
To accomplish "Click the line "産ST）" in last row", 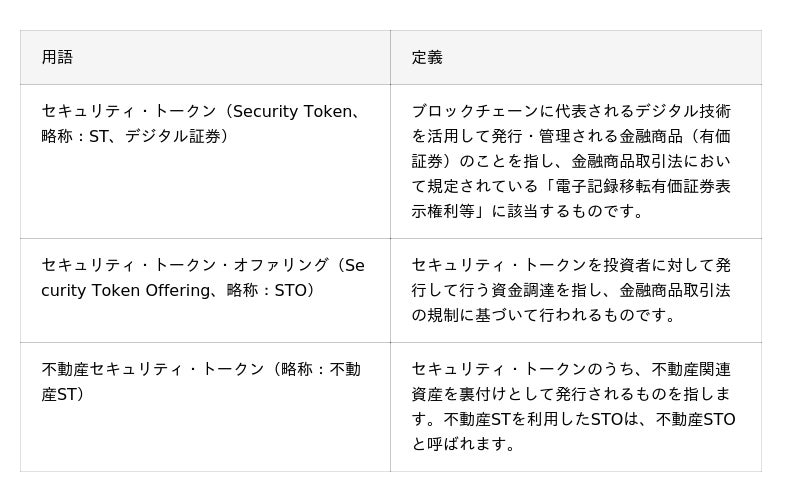I will click(63, 394).
